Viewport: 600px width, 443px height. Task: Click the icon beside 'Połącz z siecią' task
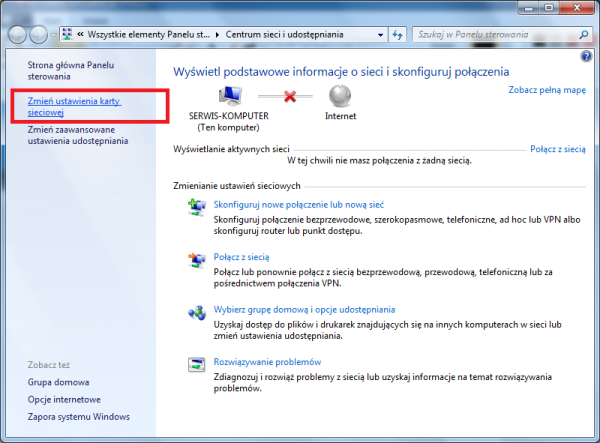[197, 260]
